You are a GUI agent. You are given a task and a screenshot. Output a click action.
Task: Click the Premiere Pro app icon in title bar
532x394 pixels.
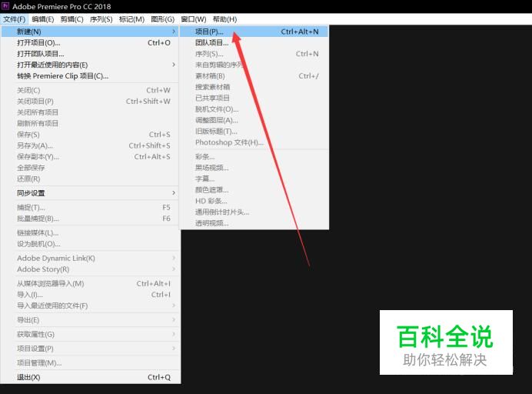(5, 6)
